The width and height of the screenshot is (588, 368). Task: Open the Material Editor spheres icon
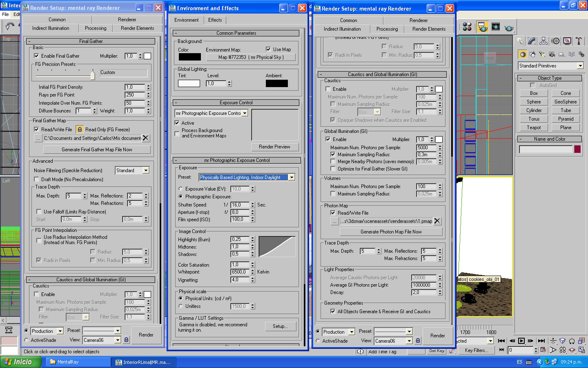point(467,27)
